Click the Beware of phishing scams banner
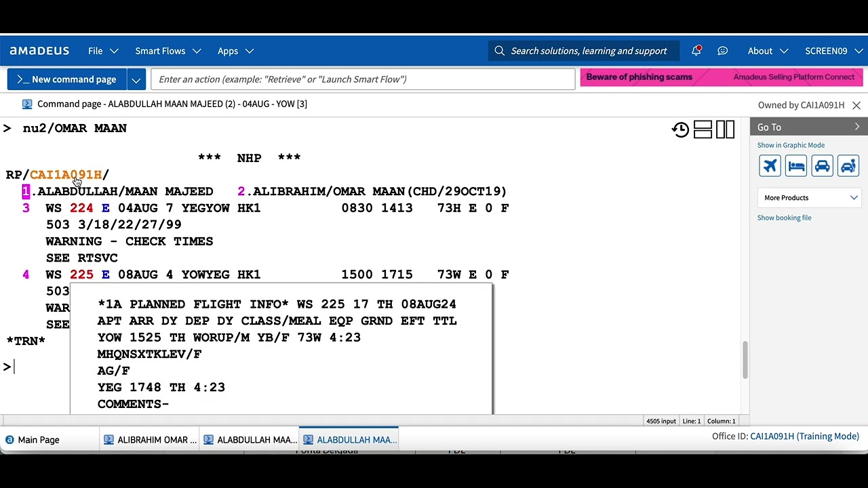 click(x=722, y=77)
